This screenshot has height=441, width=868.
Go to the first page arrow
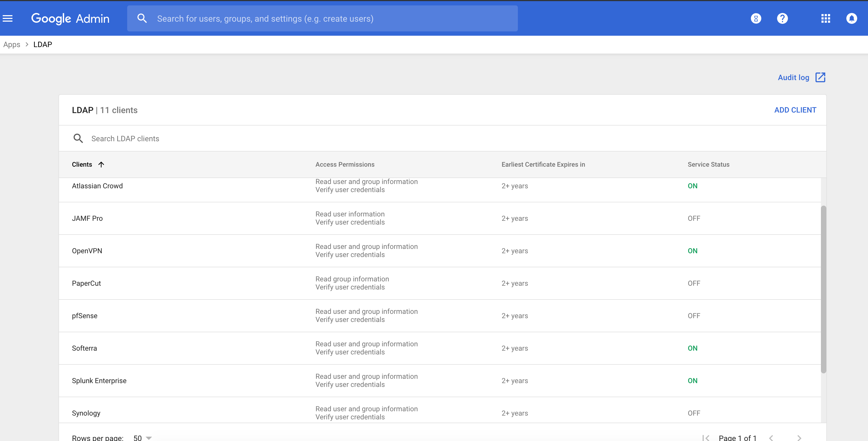(706, 438)
